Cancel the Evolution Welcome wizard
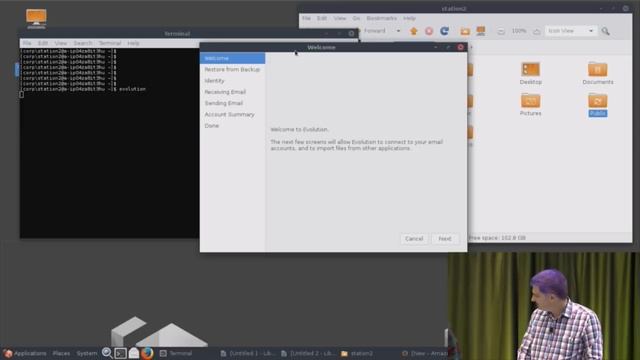The width and height of the screenshot is (640, 360). click(414, 239)
